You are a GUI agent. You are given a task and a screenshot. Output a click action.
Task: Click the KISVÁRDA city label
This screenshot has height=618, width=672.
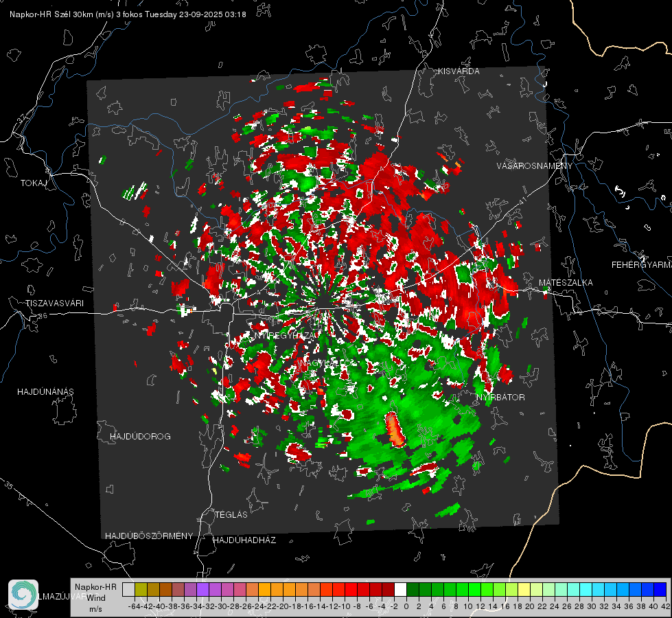click(459, 71)
